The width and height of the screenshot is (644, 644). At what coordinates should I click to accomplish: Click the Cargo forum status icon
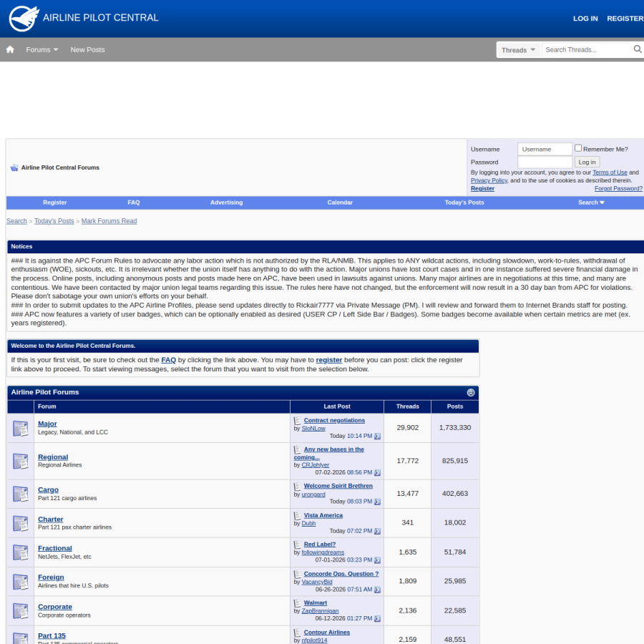pos(21,494)
